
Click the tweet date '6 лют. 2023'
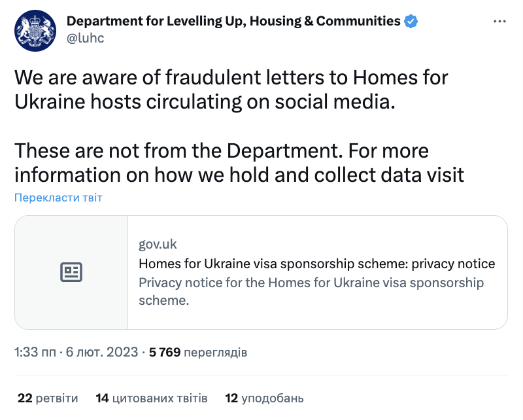click(x=102, y=353)
